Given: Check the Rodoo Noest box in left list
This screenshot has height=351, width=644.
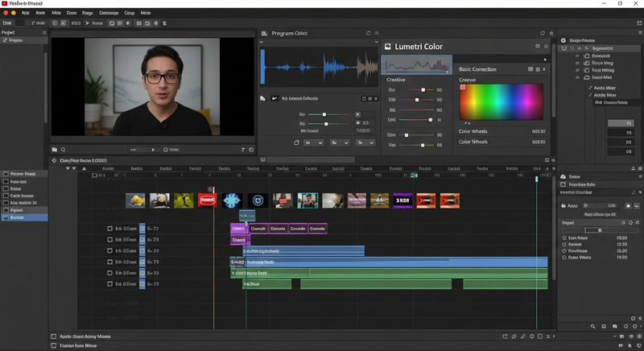Looking at the screenshot, I should [x=6, y=174].
